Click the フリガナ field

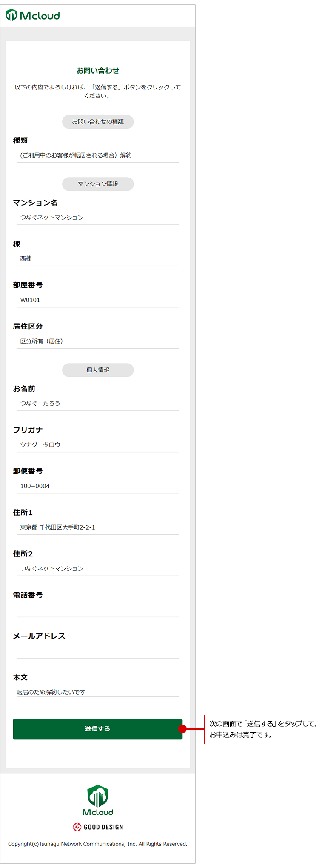point(98,445)
